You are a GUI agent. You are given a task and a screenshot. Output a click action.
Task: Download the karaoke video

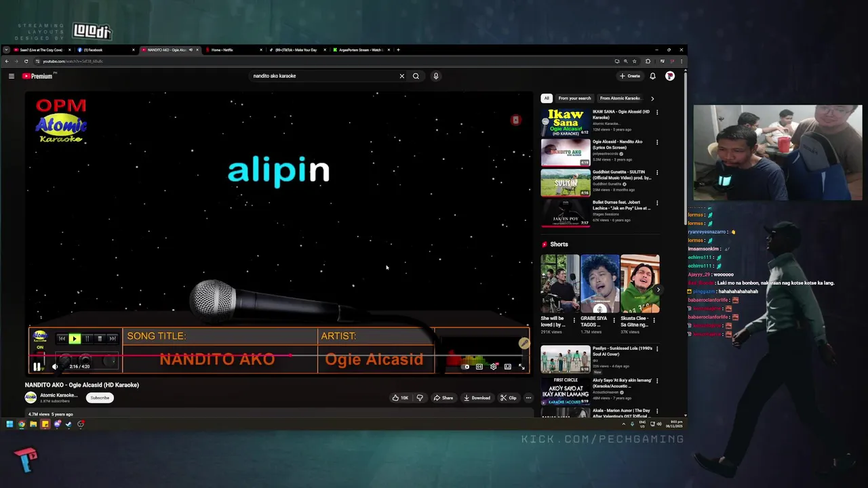pos(477,398)
